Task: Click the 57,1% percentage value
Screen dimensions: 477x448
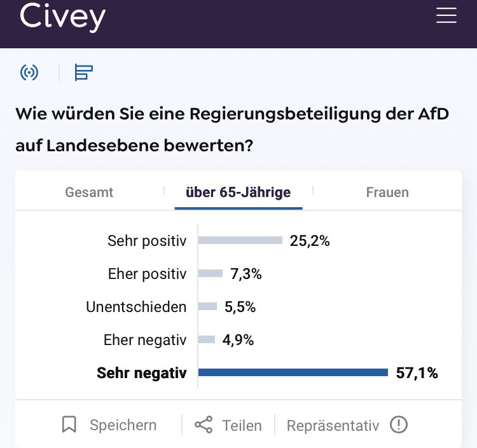Action: tap(417, 373)
